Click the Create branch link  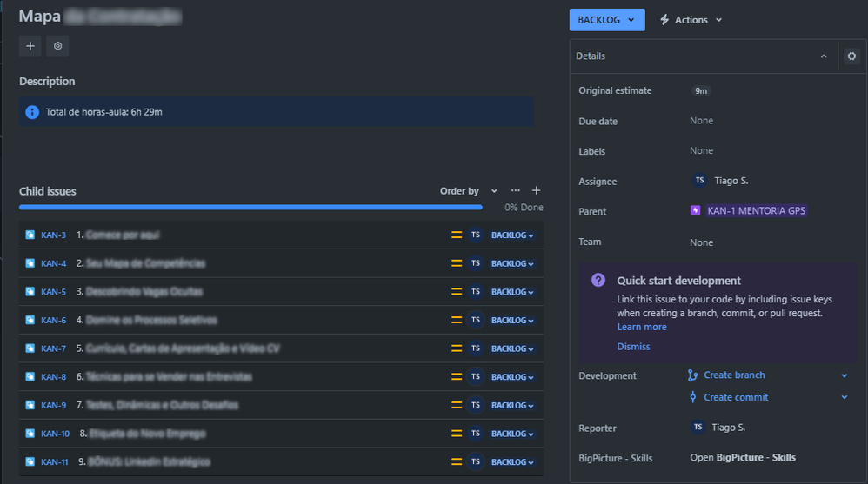tap(734, 375)
